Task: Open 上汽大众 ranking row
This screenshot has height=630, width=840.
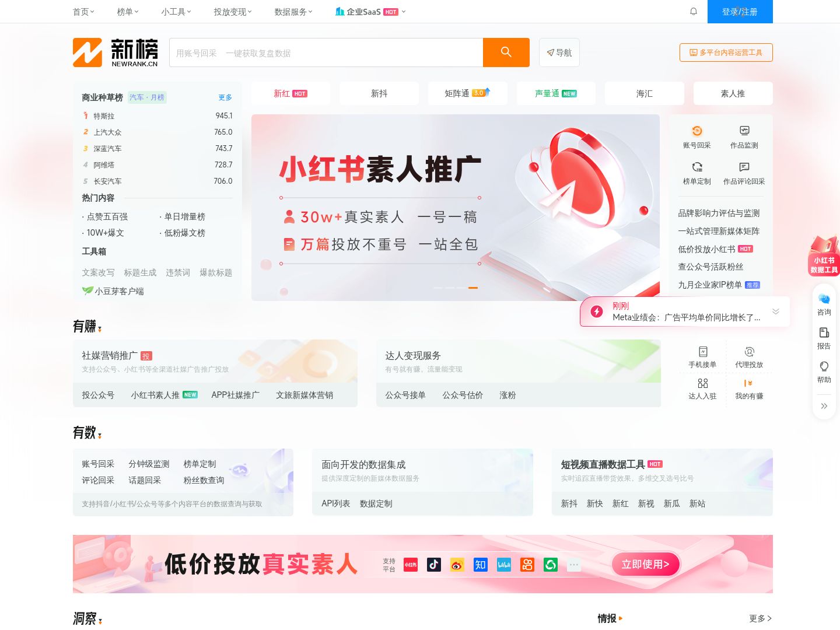Action: [157, 132]
